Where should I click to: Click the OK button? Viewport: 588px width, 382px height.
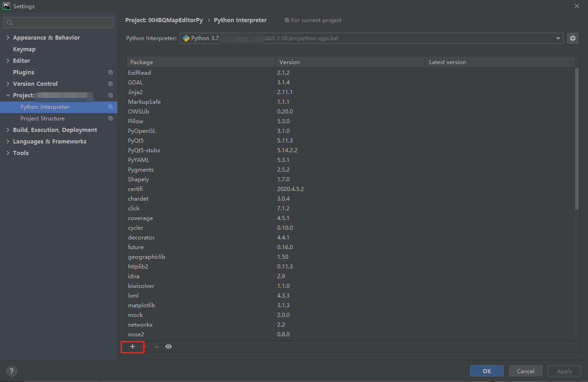click(x=487, y=371)
